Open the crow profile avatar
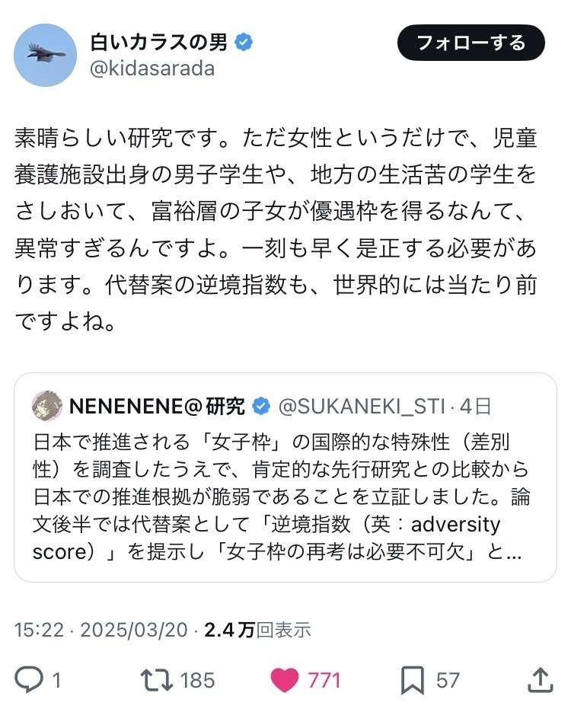This screenshot has height=728, width=571. coord(46,55)
